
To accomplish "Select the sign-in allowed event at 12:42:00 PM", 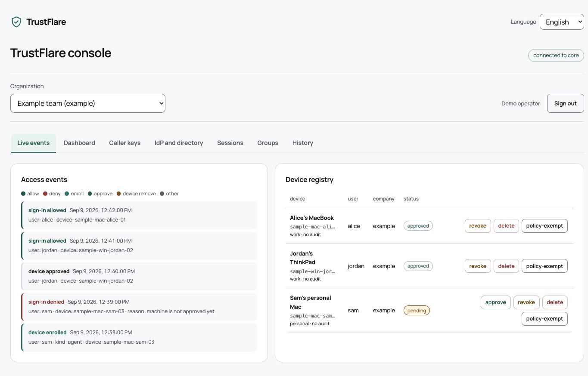I will coord(139,215).
